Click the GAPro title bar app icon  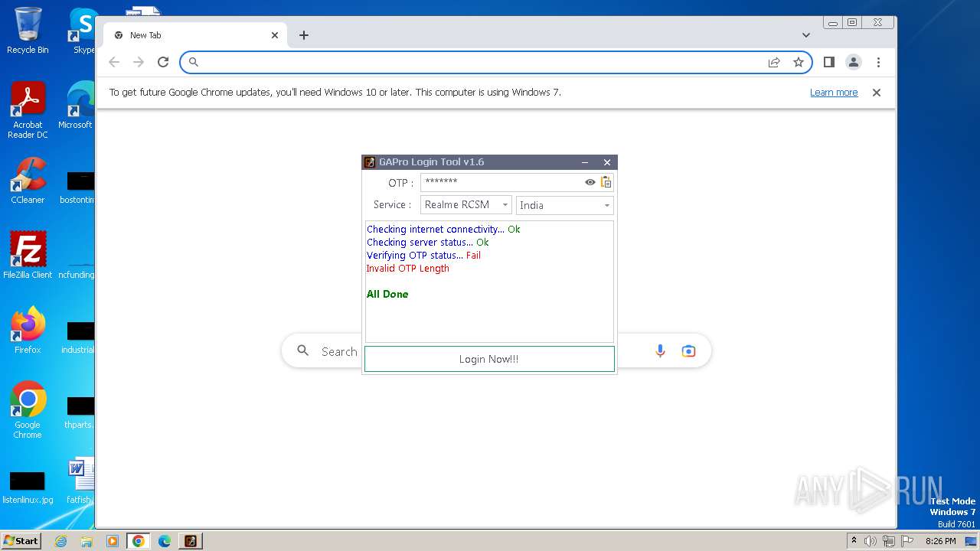[370, 162]
